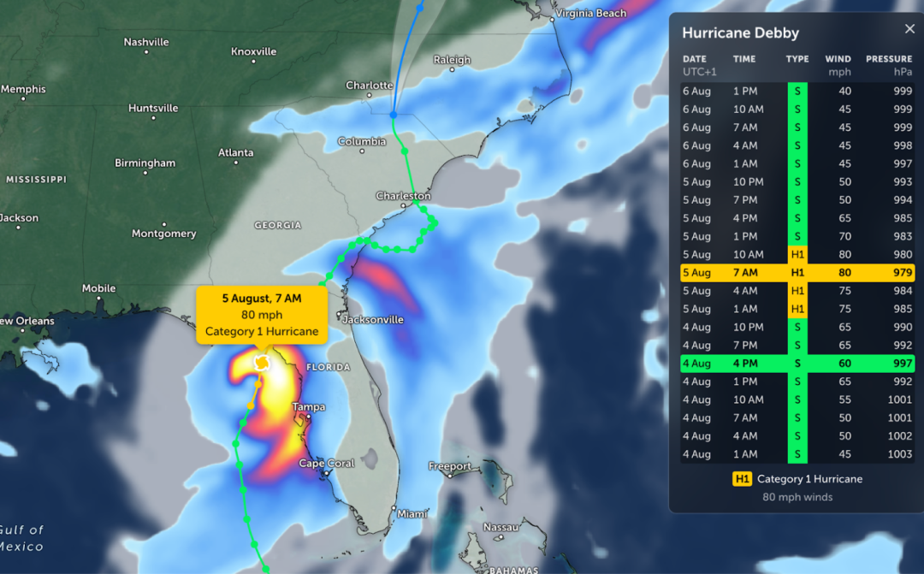
Task: Toggle the green highlighted 4 Aug 4 PM row
Action: tap(796, 363)
